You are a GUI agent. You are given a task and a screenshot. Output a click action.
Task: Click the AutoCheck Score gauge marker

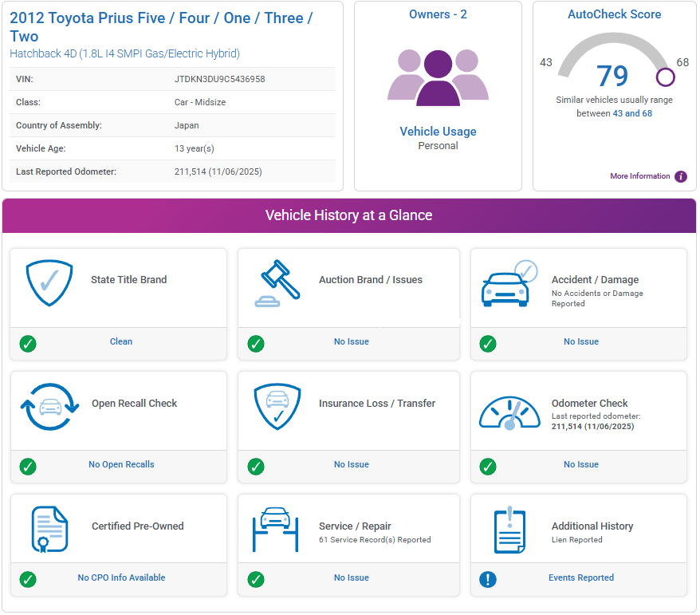point(665,77)
